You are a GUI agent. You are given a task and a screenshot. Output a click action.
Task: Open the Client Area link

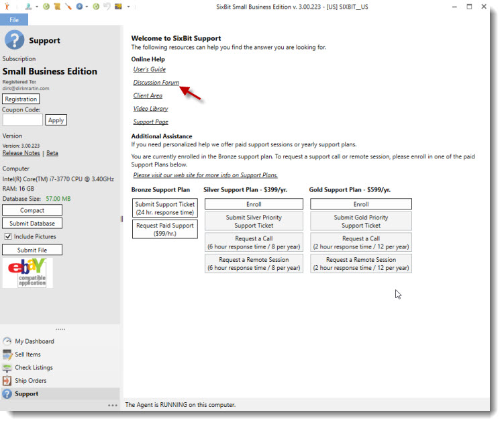coord(148,96)
